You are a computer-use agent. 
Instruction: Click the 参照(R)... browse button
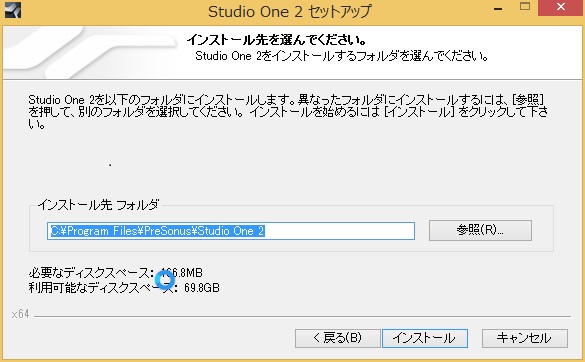pos(480,230)
